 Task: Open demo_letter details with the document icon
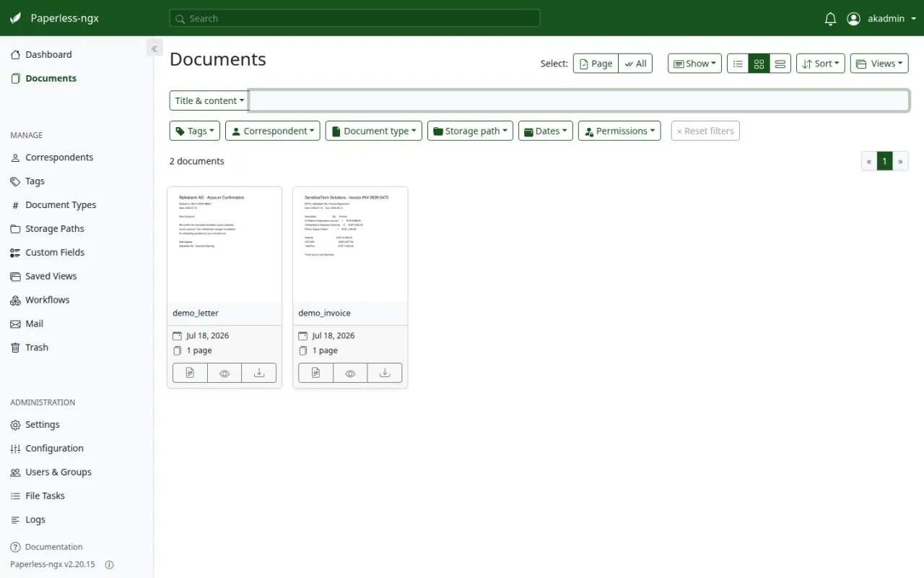[190, 373]
